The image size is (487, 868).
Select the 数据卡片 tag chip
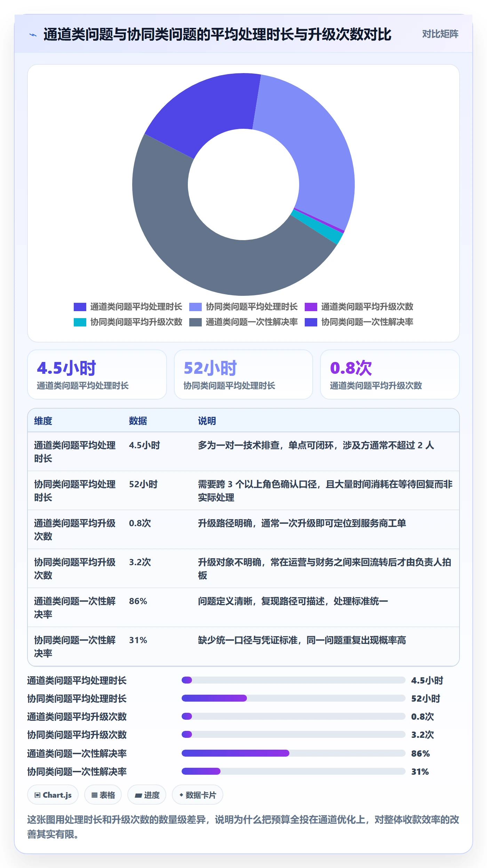tap(198, 795)
